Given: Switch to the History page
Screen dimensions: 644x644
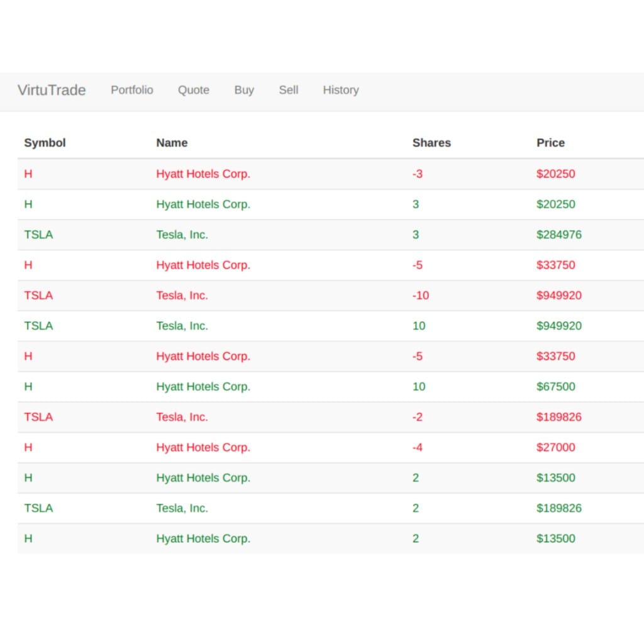Looking at the screenshot, I should (x=340, y=90).
